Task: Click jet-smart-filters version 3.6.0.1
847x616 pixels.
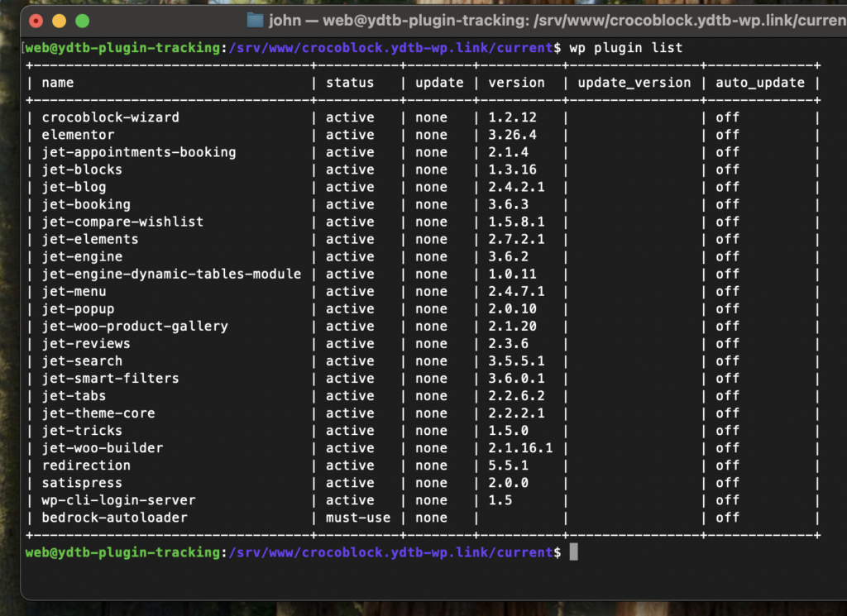Action: coord(516,379)
